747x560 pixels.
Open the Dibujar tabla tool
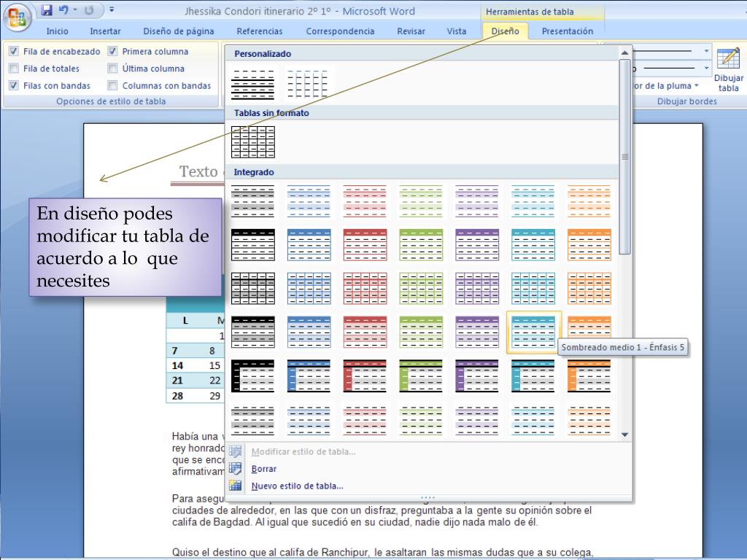coord(729,69)
